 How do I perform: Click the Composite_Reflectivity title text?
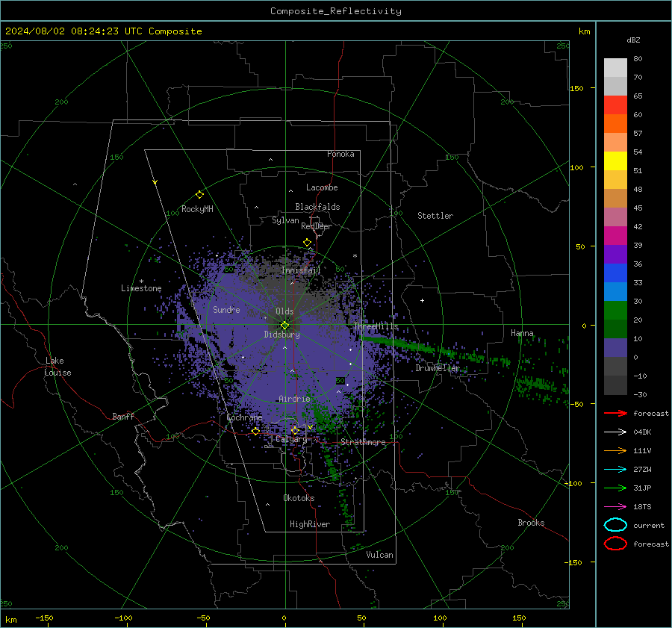[x=336, y=11]
